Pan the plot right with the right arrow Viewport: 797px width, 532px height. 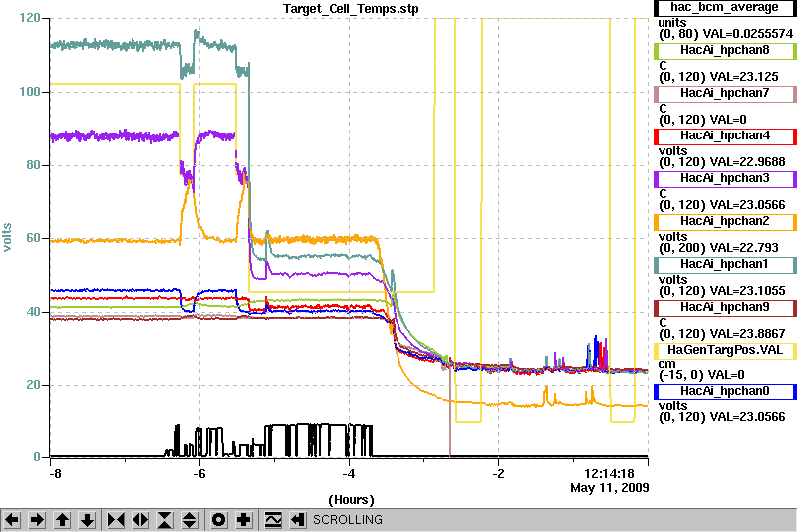click(37, 520)
